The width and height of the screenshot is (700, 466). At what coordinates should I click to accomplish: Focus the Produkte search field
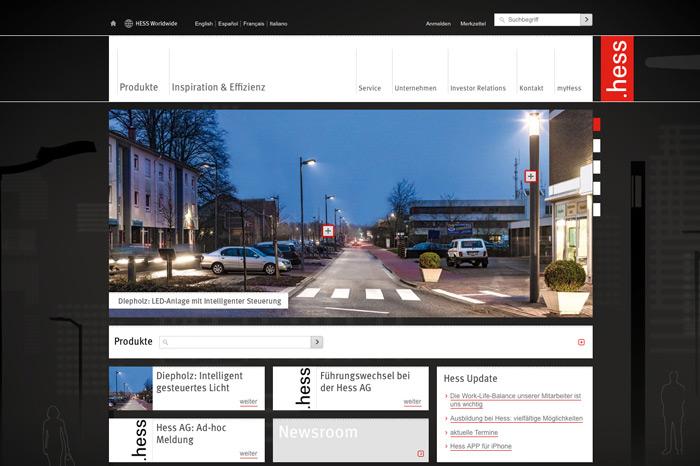(x=235, y=342)
